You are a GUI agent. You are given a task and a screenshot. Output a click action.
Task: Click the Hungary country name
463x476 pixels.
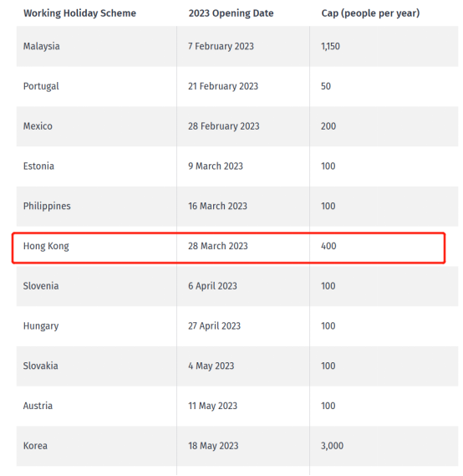click(41, 326)
